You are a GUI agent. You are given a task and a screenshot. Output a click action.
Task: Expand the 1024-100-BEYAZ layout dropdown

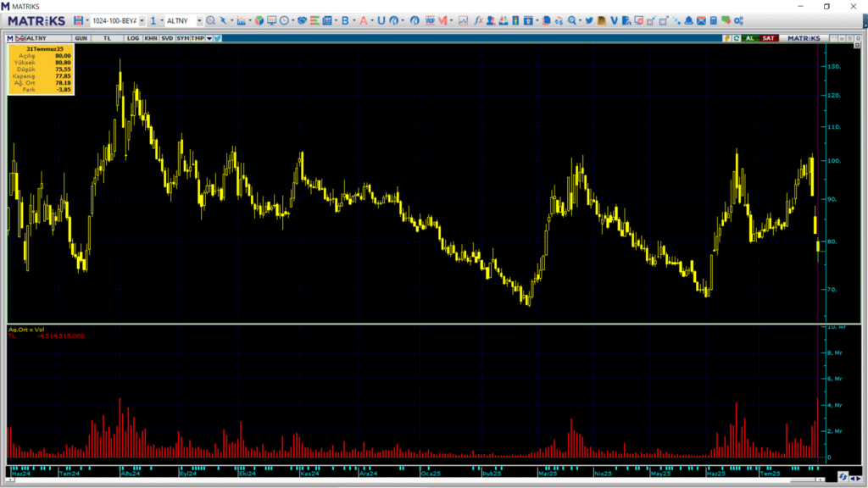tap(141, 20)
